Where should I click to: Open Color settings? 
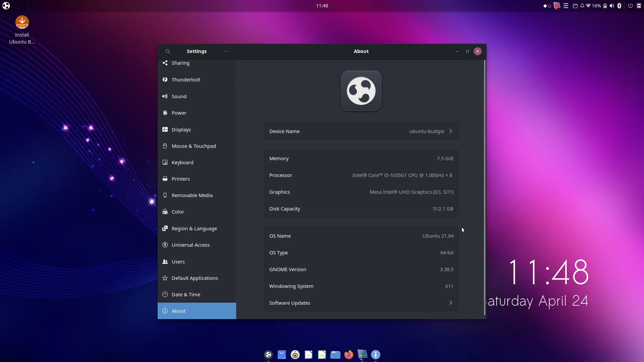coord(197,212)
